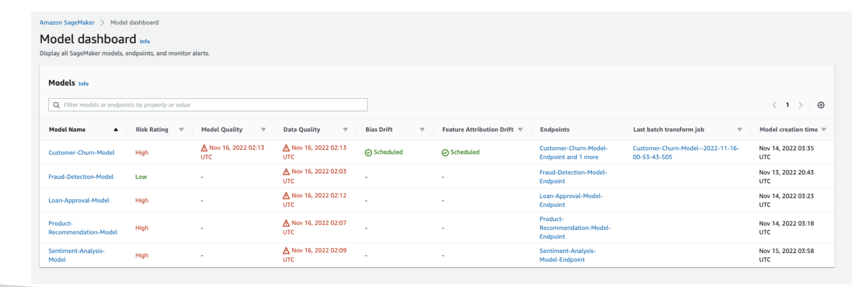This screenshot has width=868, height=287.
Task: Go to the next page arrow
Action: [800, 105]
